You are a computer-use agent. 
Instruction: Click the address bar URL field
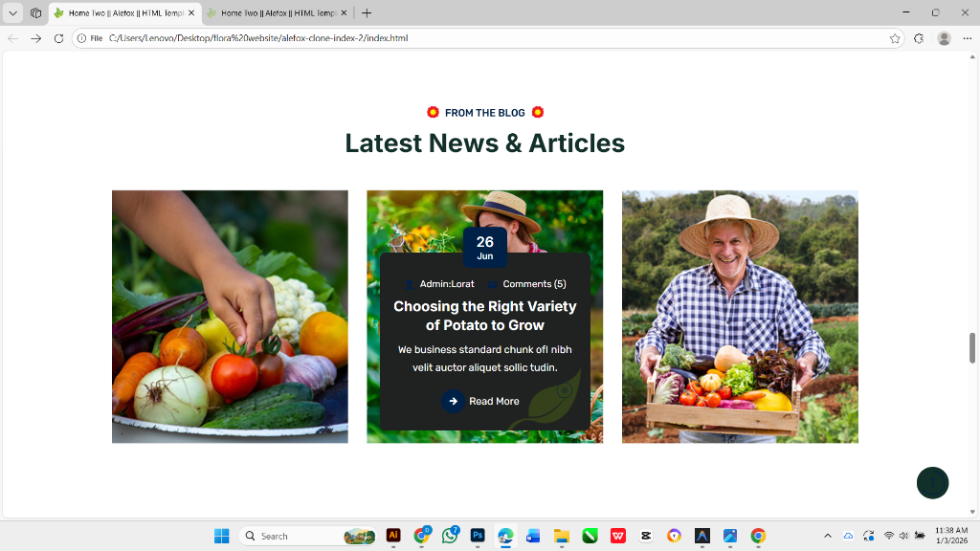[479, 38]
